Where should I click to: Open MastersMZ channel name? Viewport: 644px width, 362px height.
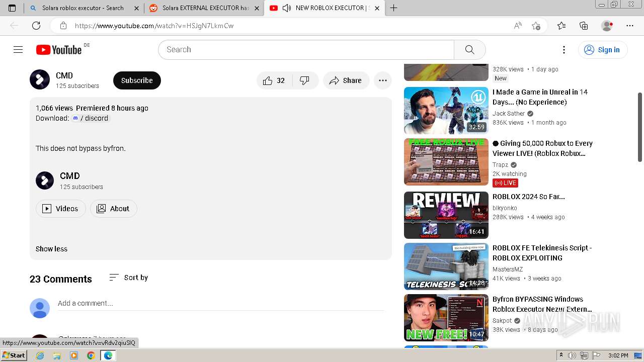[x=508, y=269]
